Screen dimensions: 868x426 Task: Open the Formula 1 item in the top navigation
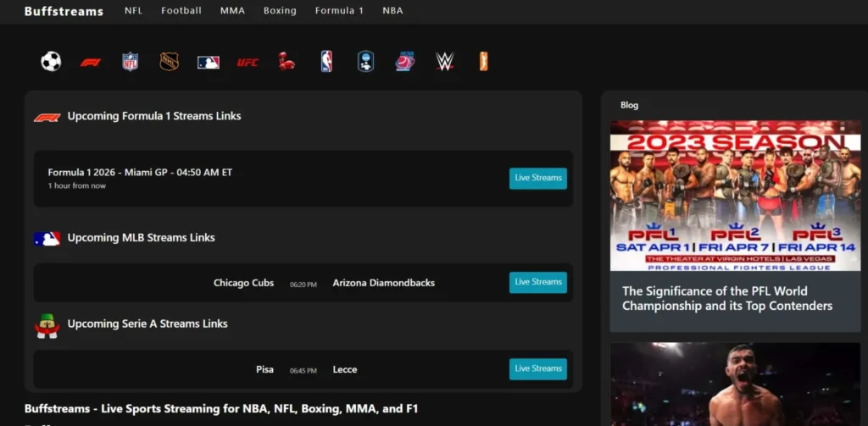point(339,10)
